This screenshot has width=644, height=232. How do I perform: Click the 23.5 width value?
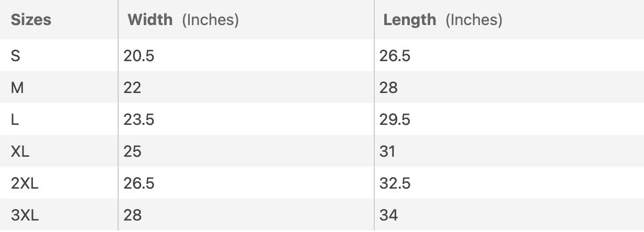(139, 120)
